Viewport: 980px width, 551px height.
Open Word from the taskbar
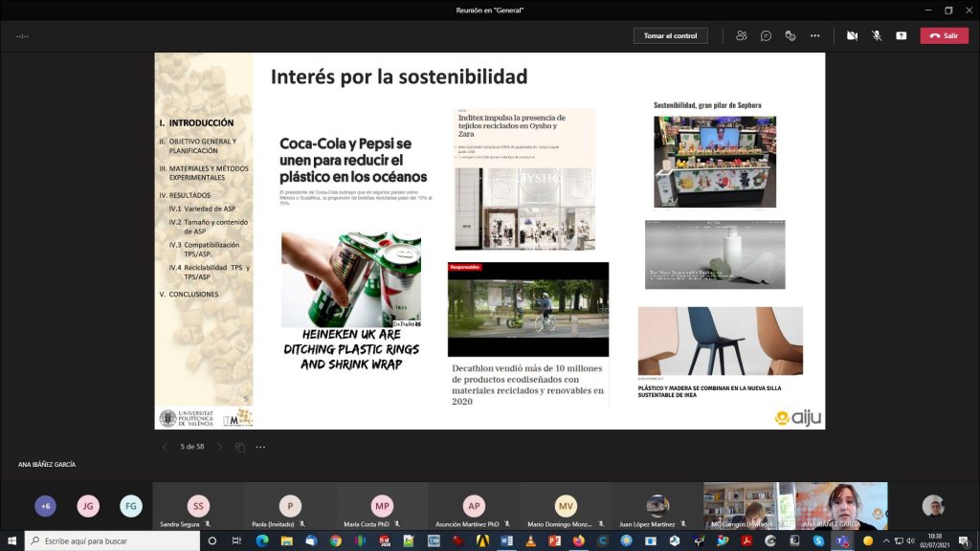(506, 540)
